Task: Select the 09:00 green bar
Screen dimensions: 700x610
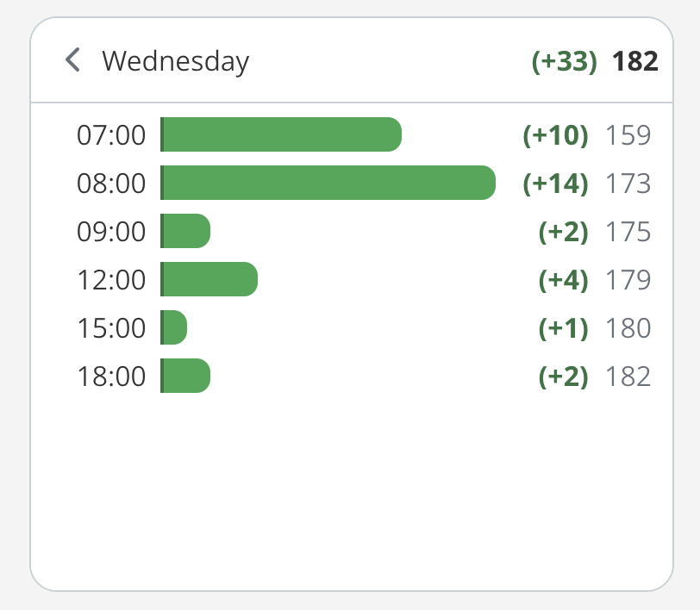Action: 186,232
